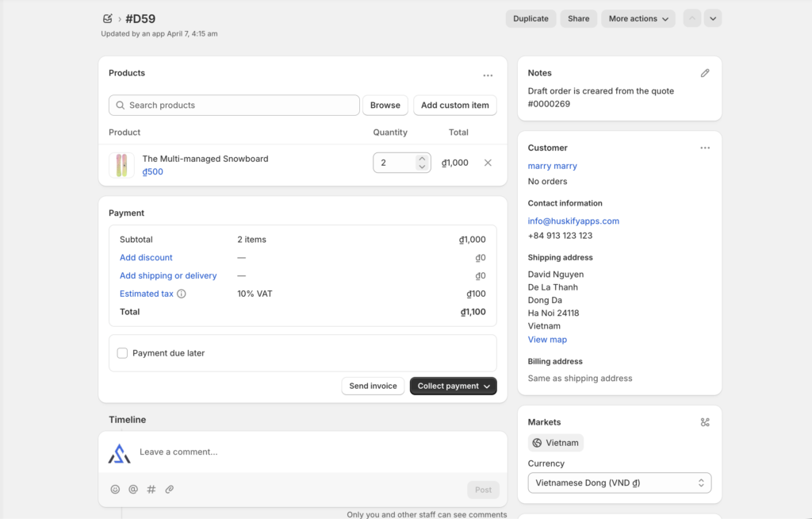
Task: Add a hashtag reference to comment
Action: (151, 490)
